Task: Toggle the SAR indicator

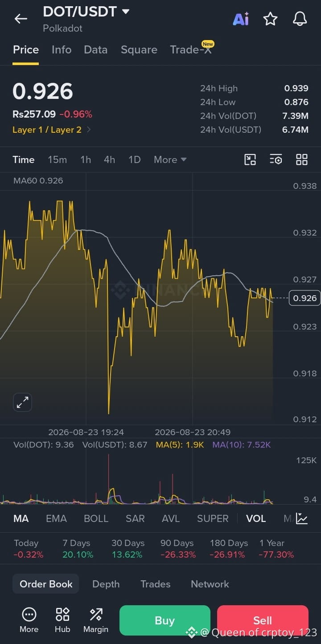Action: [135, 518]
